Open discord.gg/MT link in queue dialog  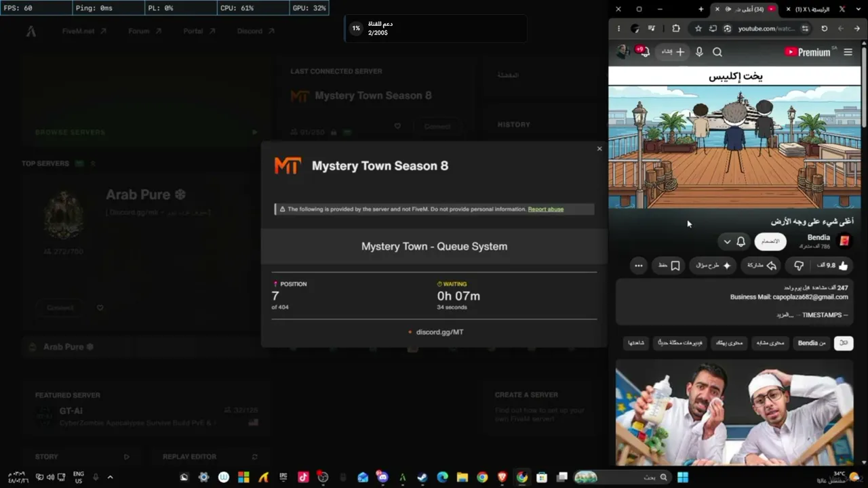(x=439, y=332)
